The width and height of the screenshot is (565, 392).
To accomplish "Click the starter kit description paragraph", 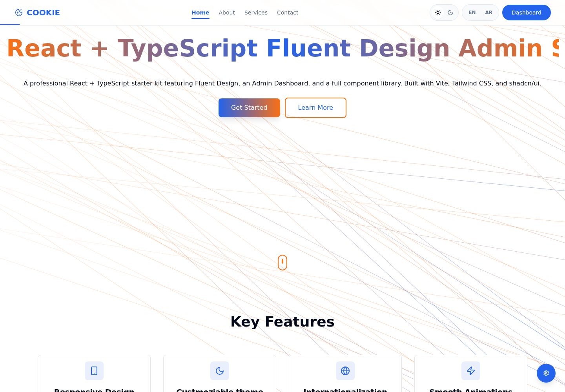I will click(282, 83).
